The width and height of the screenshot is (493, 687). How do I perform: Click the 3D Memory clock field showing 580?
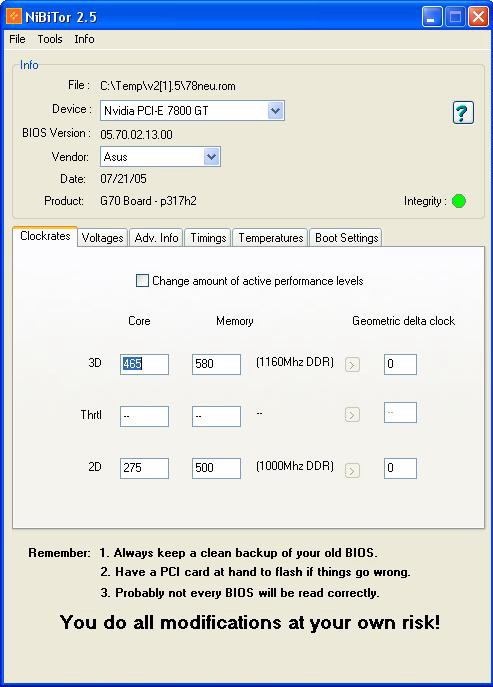216,364
